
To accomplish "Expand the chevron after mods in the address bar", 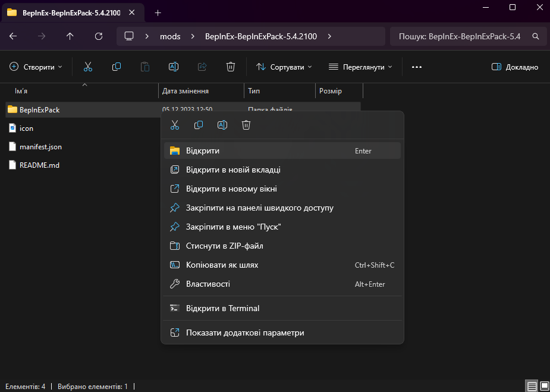I will coord(193,36).
